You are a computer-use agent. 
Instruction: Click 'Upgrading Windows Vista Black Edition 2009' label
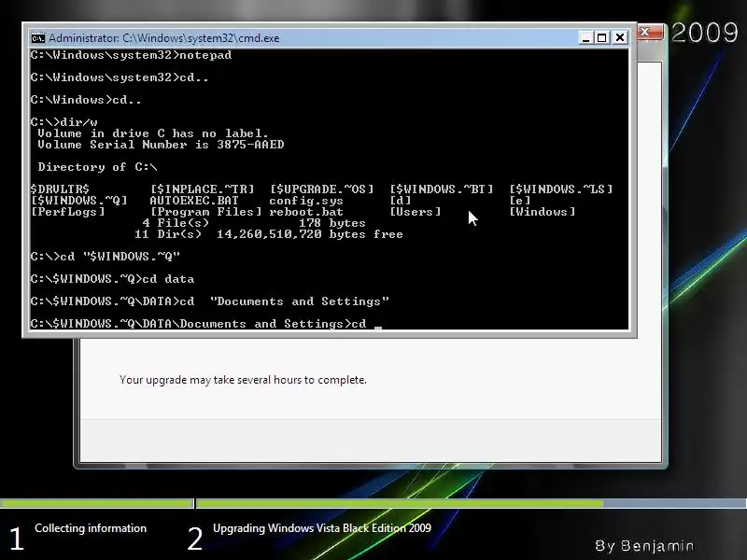click(x=322, y=528)
